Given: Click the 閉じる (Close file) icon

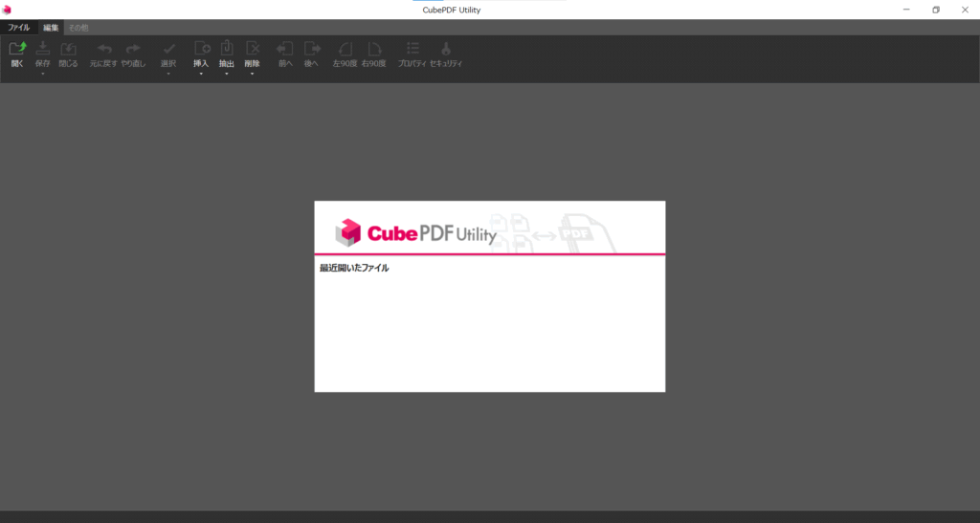Looking at the screenshot, I should 68,49.
